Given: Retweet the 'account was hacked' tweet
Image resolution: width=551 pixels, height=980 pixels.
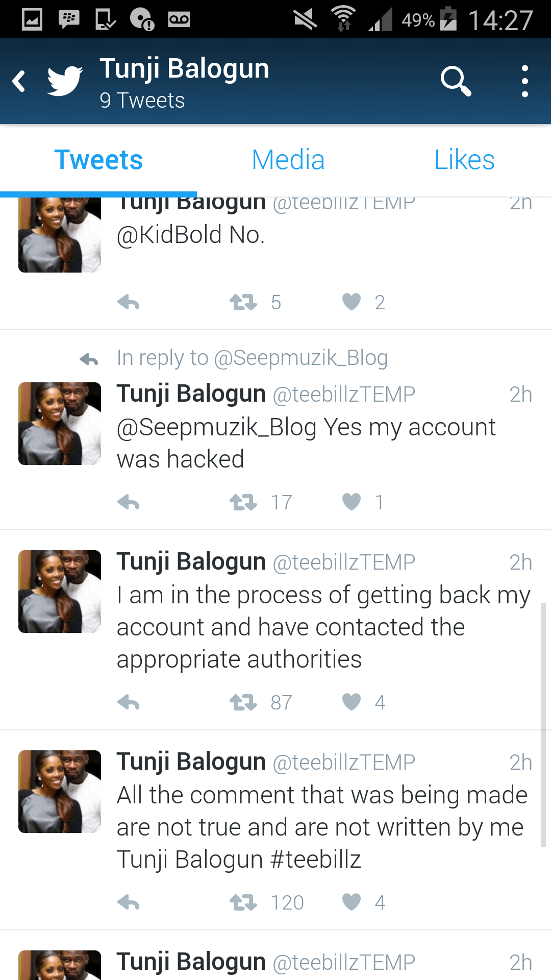Looking at the screenshot, I should 243,503.
